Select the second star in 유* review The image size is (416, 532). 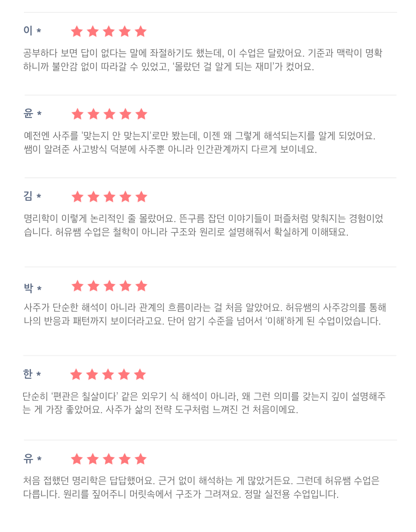click(93, 459)
